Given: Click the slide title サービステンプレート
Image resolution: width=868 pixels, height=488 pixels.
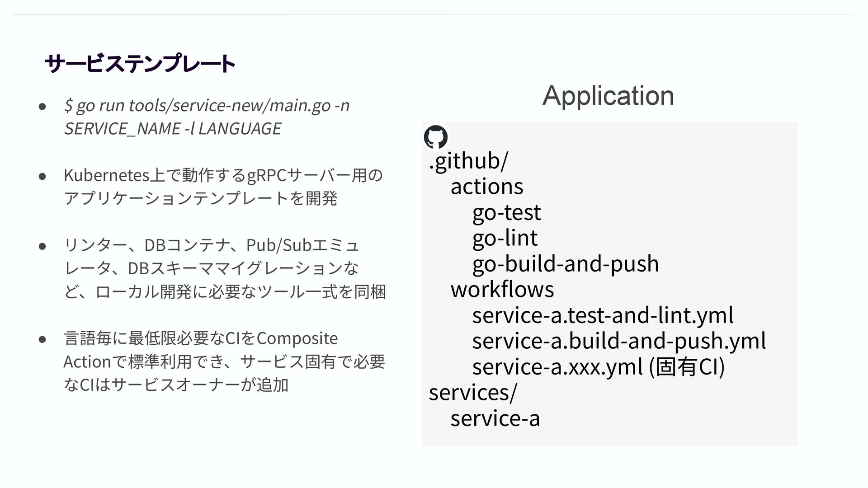Looking at the screenshot, I should coord(140,64).
